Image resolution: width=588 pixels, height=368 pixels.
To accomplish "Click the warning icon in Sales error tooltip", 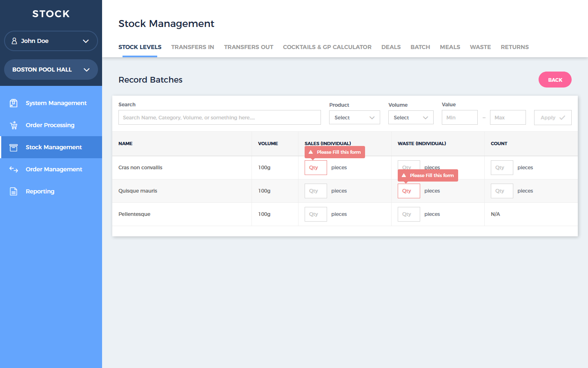I will pyautogui.click(x=311, y=152).
